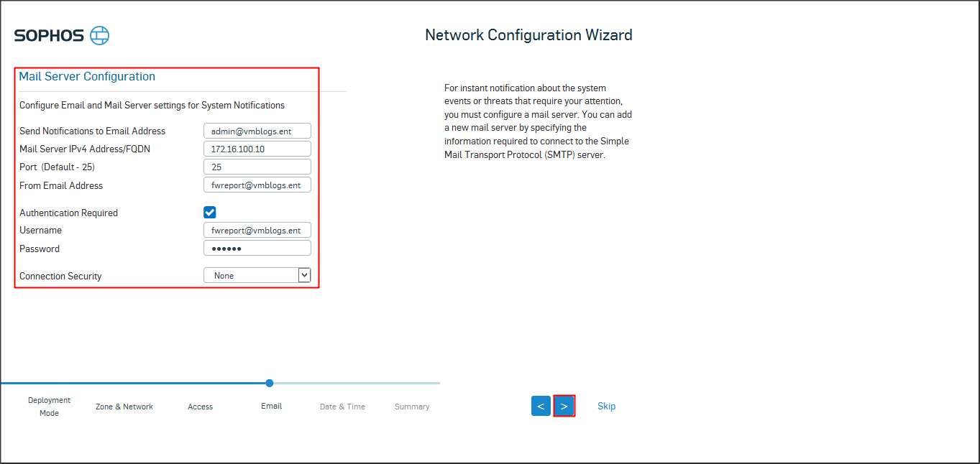Open the Date & Time step

(x=342, y=407)
